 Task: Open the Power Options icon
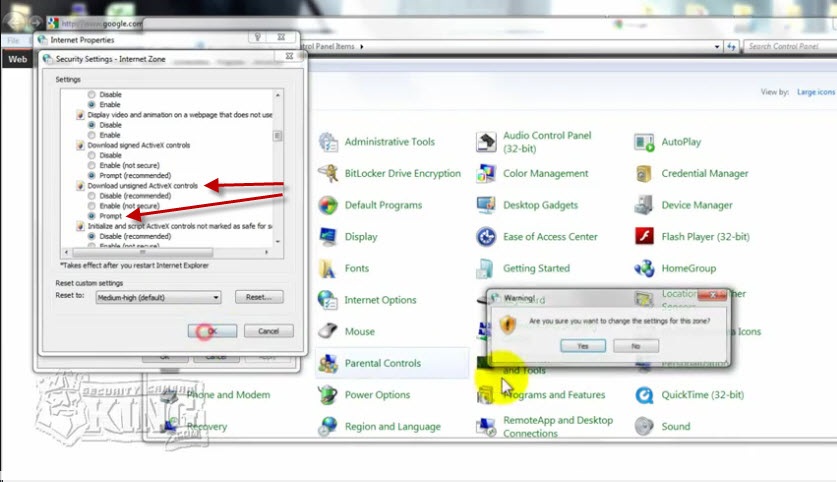coord(328,395)
